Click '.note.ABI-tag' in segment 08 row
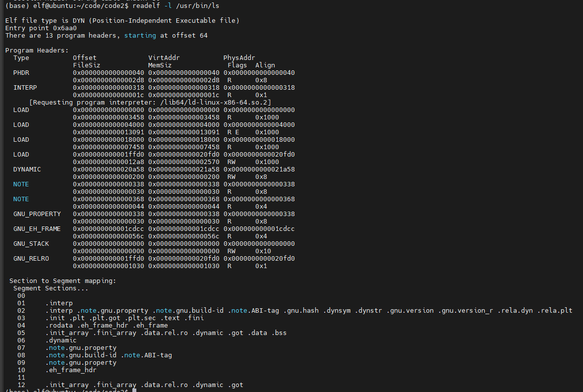 pyautogui.click(x=146, y=355)
